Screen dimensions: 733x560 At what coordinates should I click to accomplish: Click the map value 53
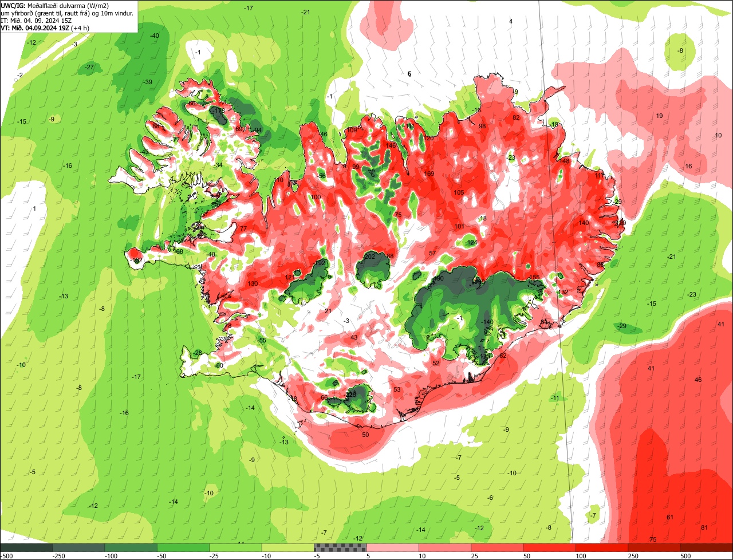[x=397, y=390]
